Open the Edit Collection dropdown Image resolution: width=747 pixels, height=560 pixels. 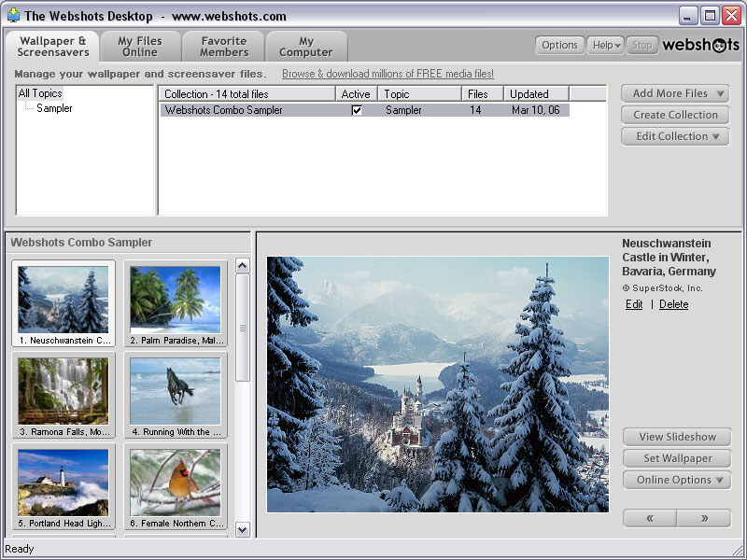[675, 136]
